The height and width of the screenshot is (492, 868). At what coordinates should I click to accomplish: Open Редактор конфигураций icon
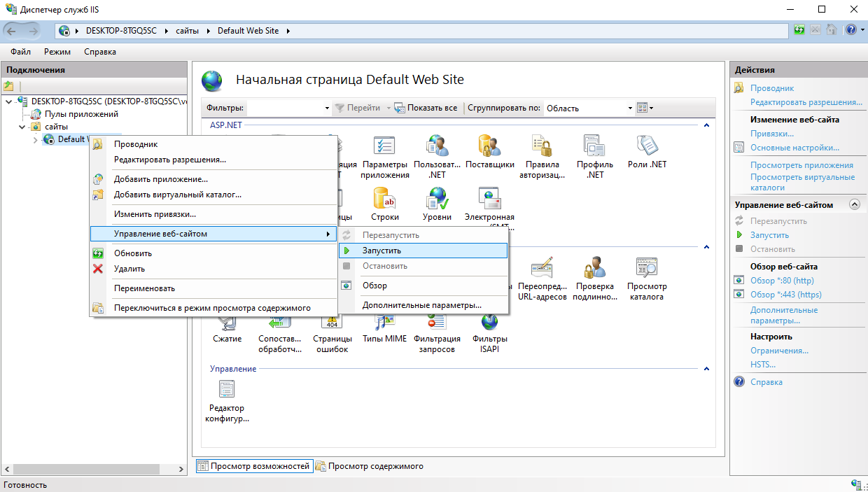pyautogui.click(x=226, y=390)
